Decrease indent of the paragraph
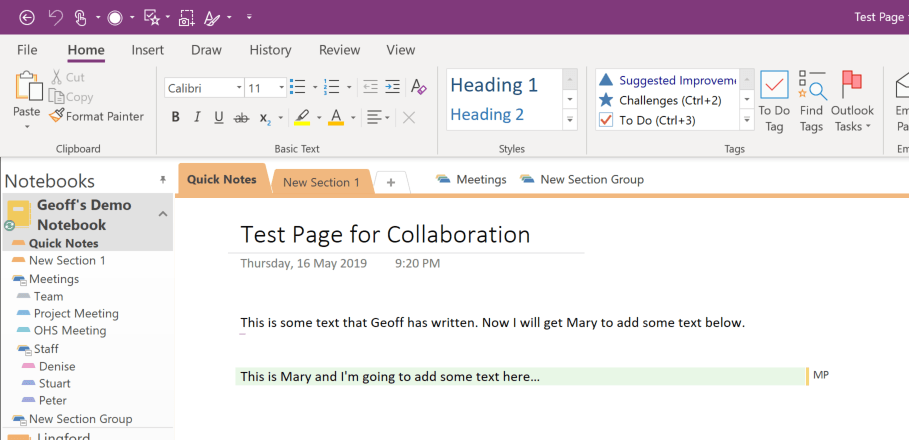Image resolution: width=909 pixels, height=440 pixels. [370, 87]
